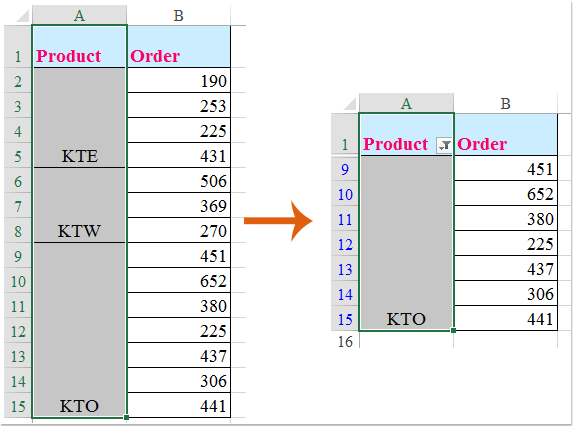Click the select-all corner in right sheet

[345, 103]
